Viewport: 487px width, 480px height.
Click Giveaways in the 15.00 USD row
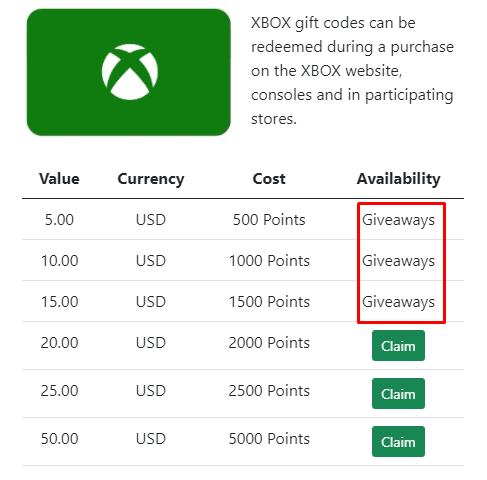click(398, 302)
